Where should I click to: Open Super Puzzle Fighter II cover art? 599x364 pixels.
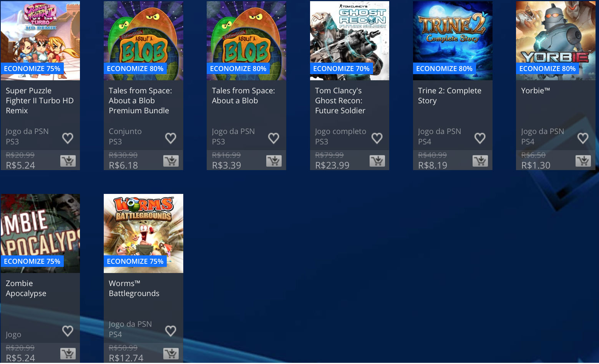[40, 41]
